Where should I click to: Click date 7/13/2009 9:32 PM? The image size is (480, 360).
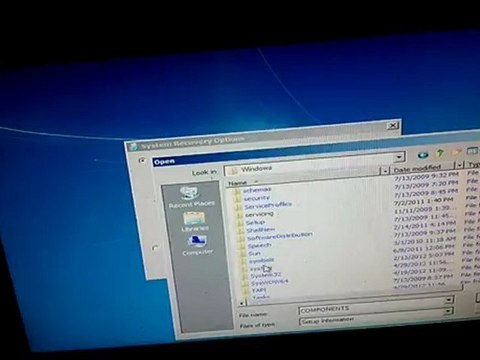click(427, 176)
